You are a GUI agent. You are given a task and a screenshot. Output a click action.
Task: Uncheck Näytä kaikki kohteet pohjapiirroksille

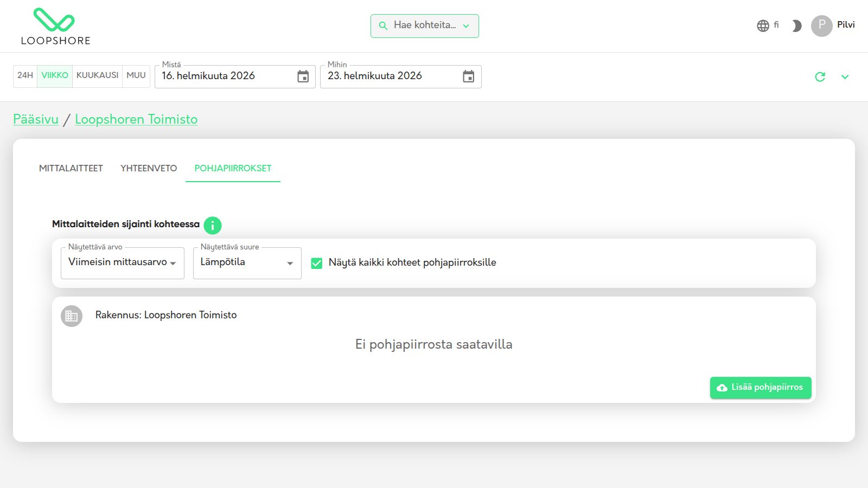[317, 263]
